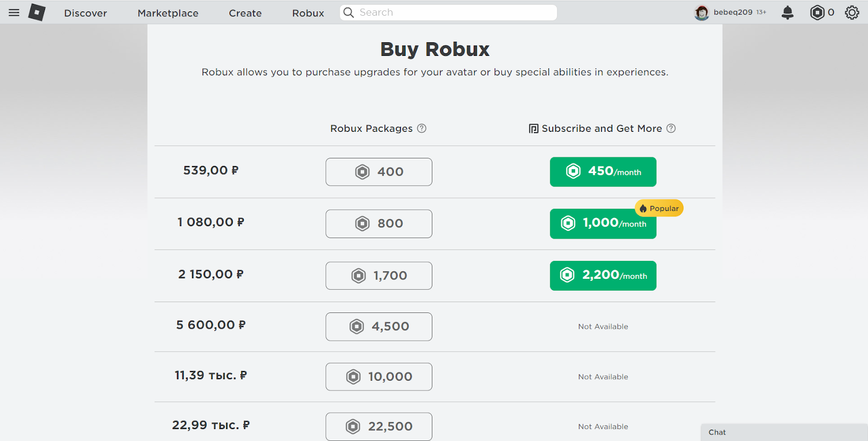Screen dimensions: 868x441
Task: Buy the 400 Robux package
Action: [x=379, y=172]
